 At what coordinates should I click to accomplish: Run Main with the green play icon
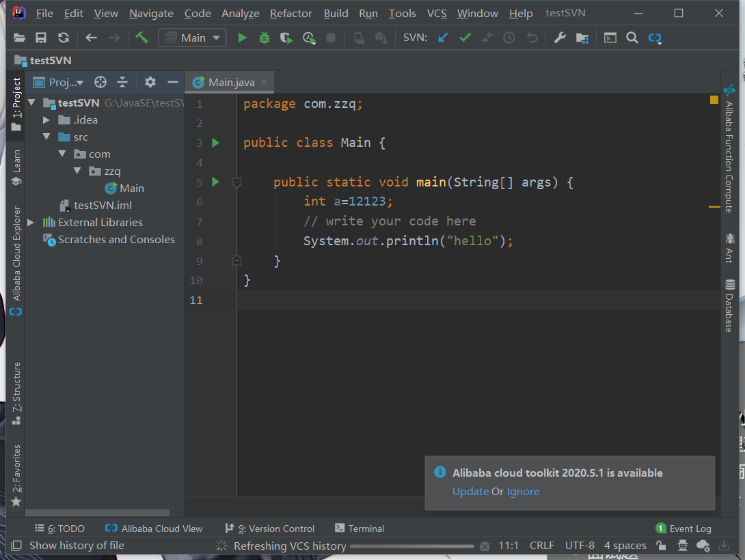(x=242, y=38)
